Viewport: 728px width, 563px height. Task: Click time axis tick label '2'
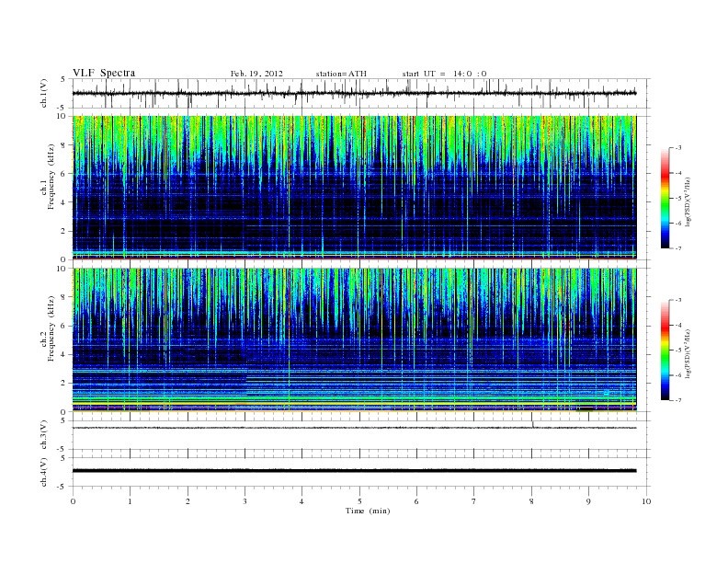click(188, 501)
